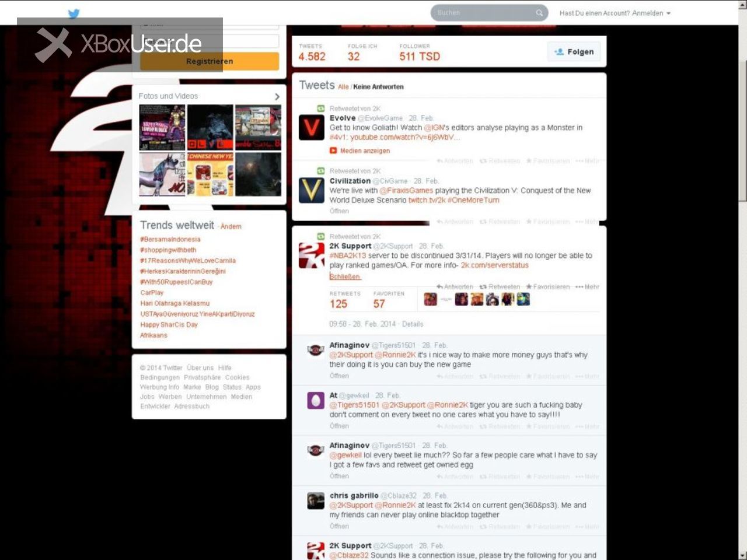
Task: Open the 'Details' link of the tweet
Action: pyautogui.click(x=413, y=324)
